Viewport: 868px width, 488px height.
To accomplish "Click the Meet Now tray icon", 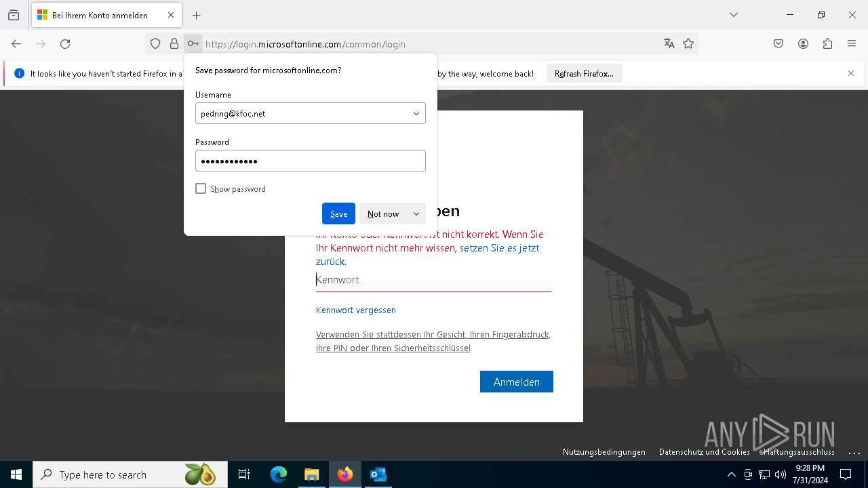I will pyautogui.click(x=748, y=474).
